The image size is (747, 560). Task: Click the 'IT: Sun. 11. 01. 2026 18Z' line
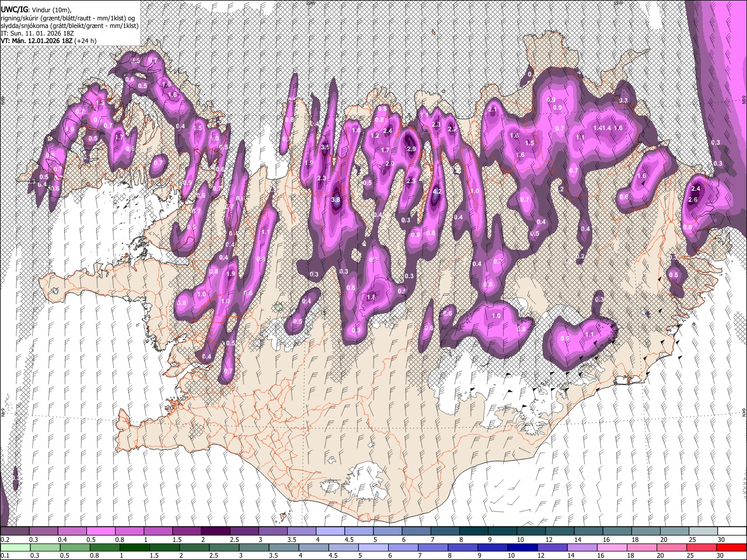coord(37,33)
